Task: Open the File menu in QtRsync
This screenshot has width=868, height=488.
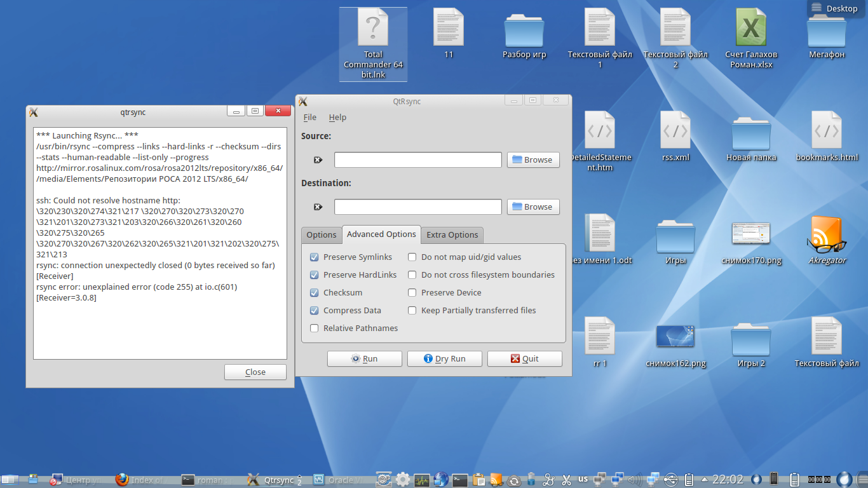Action: point(309,118)
